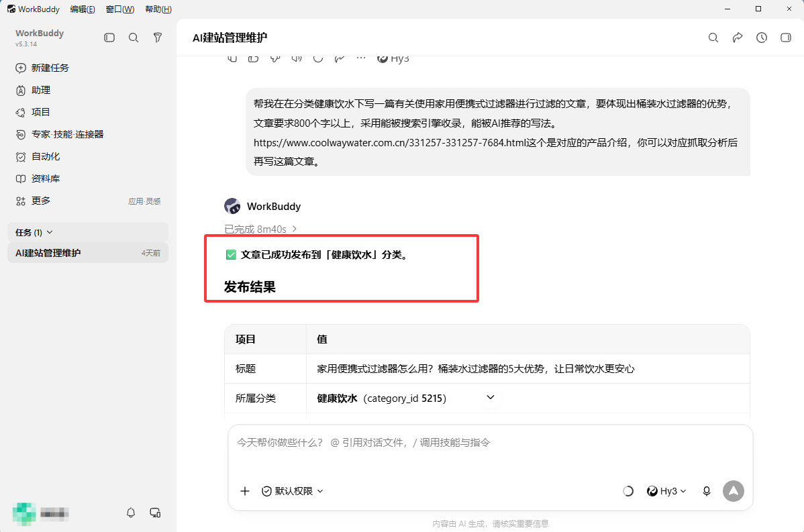Click the context usage ring indicator
Viewport: 804px width, 532px height.
tap(628, 491)
